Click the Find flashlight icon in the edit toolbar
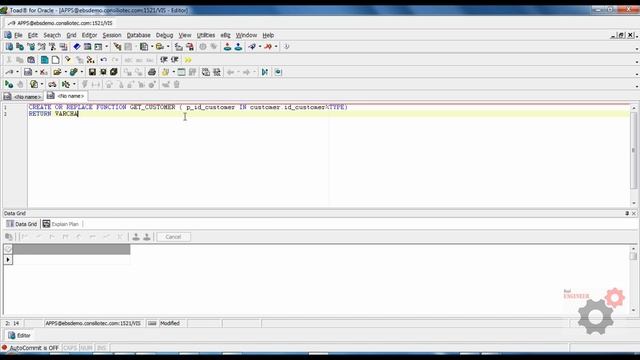 68,60
